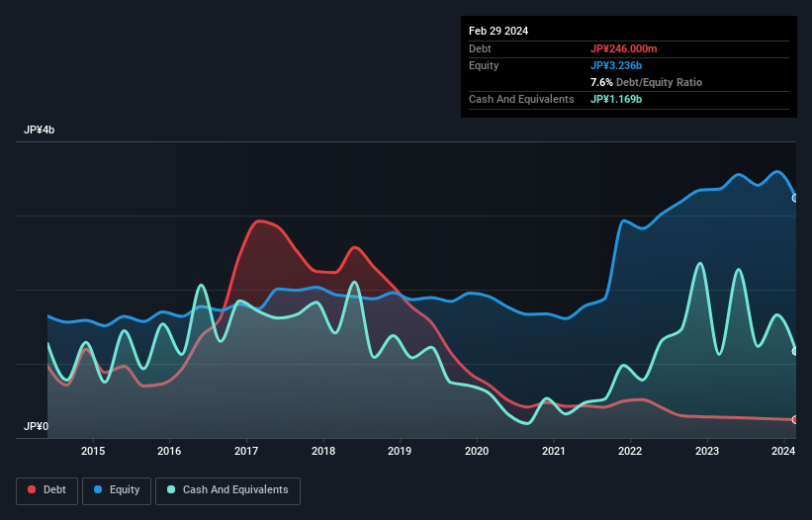This screenshot has width=812, height=520.
Task: Click the 2022 x-axis label
Action: point(630,451)
